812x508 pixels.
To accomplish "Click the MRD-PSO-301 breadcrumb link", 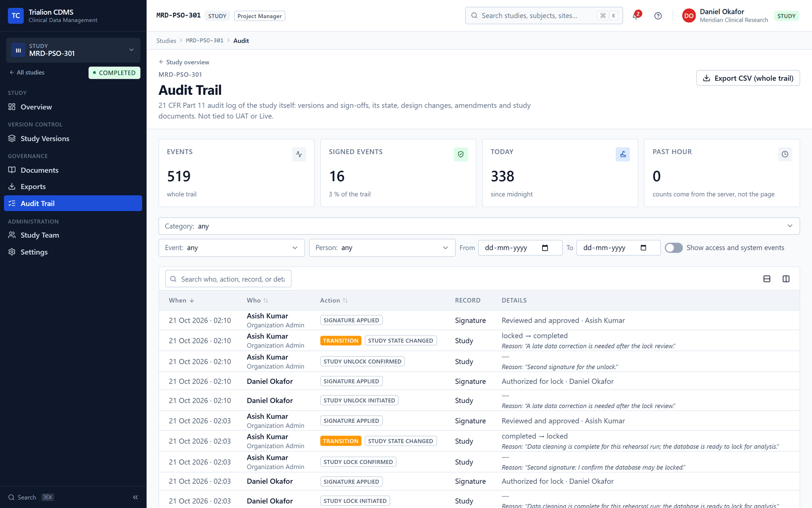I will (x=205, y=41).
